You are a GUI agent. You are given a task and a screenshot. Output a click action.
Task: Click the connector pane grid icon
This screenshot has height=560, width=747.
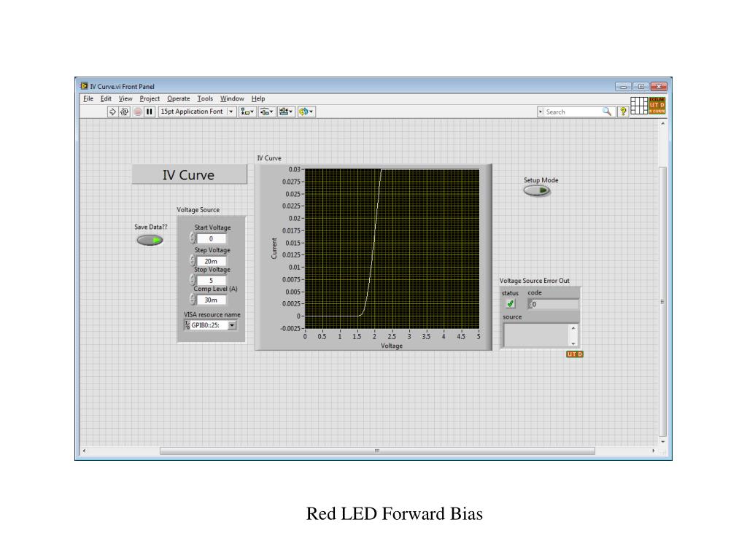tap(639, 105)
